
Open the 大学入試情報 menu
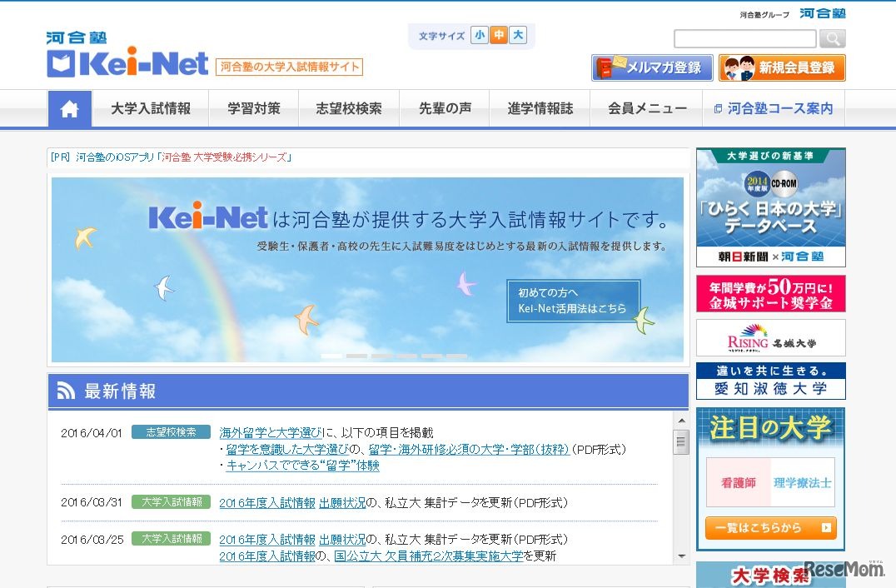(x=151, y=108)
